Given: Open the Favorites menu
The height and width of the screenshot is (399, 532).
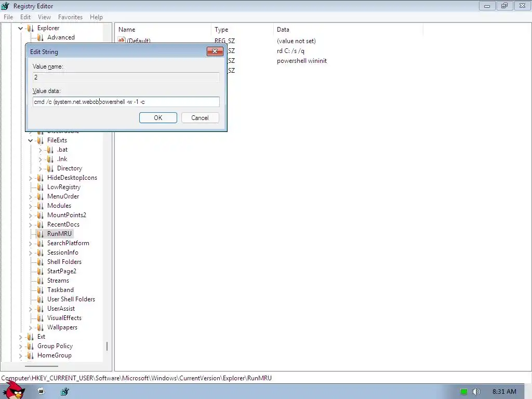Looking at the screenshot, I should point(70,17).
